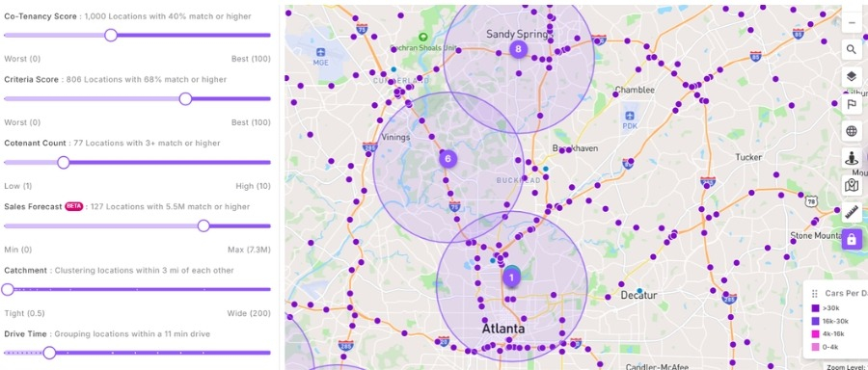Select cluster marker numbered 1

(x=511, y=277)
